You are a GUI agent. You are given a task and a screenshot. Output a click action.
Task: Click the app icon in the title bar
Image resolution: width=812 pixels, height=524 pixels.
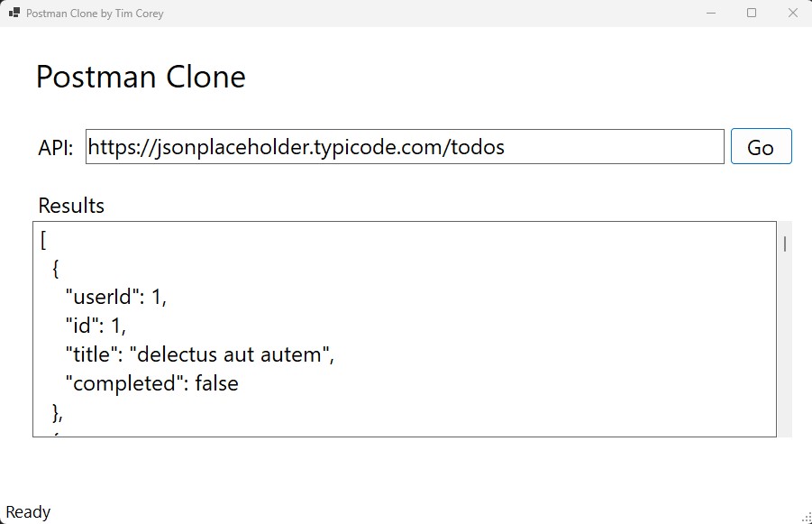14,14
